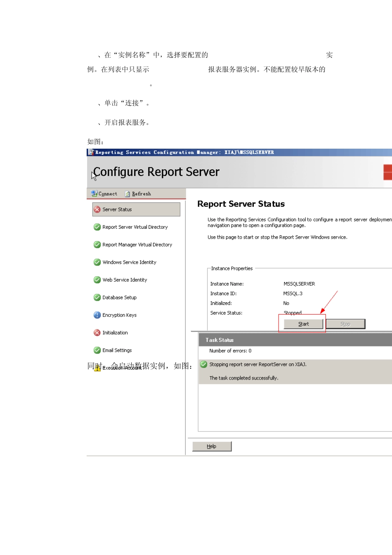The width and height of the screenshot is (392, 555).
Task: Go to Database Setup page
Action: tap(119, 297)
